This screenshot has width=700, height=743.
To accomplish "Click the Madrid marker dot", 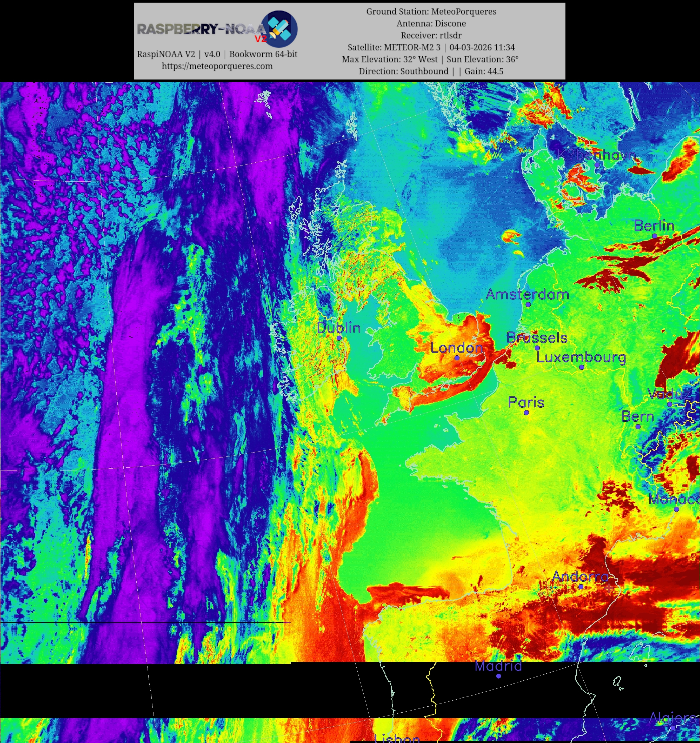I will 498,676.
